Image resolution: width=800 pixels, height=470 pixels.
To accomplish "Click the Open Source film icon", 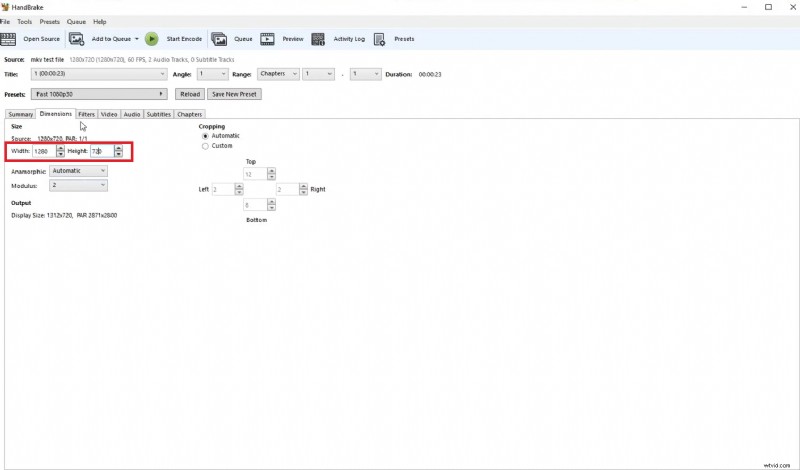I will coord(8,39).
